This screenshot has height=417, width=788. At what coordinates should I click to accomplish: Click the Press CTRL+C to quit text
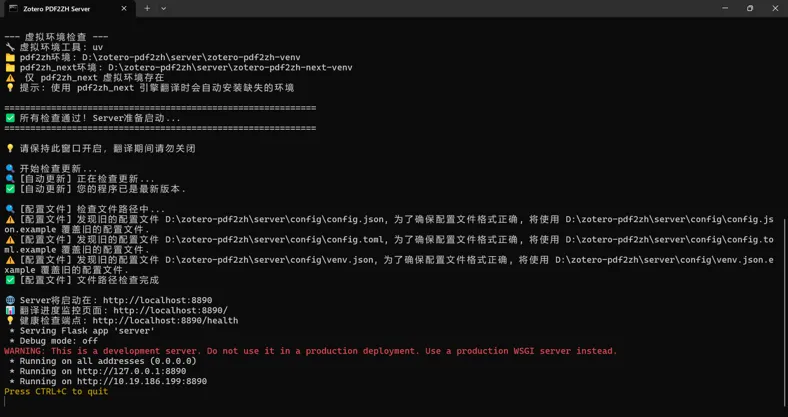click(x=56, y=391)
